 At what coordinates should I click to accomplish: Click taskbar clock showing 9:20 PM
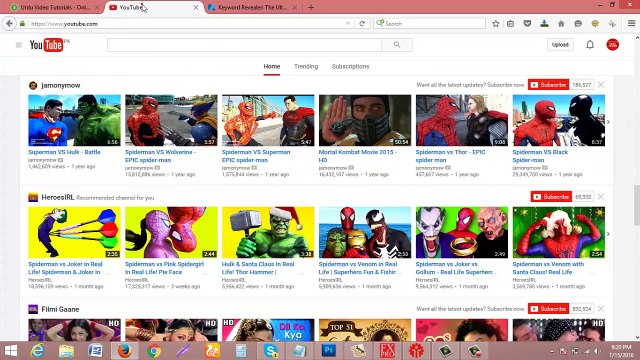(621, 351)
